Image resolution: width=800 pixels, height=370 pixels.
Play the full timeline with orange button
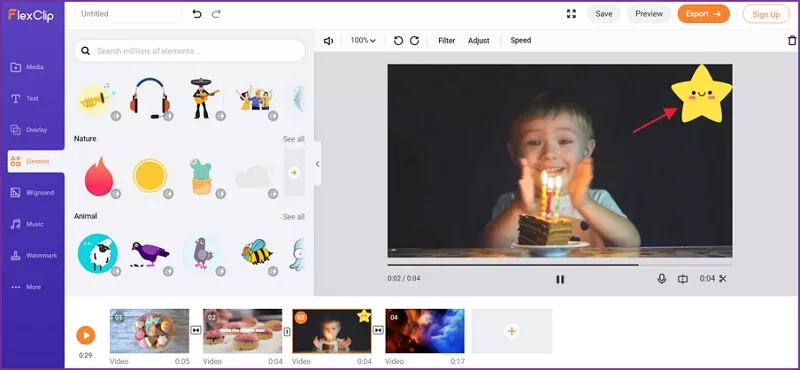click(86, 335)
